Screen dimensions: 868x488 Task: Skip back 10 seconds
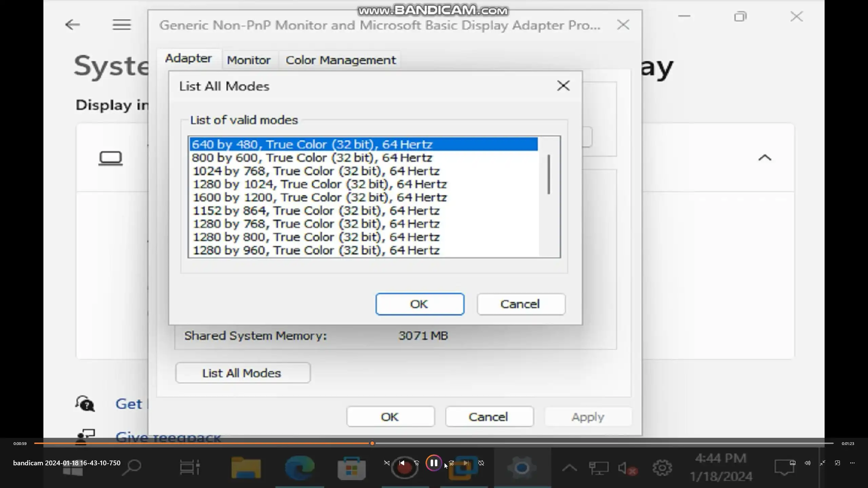point(417,463)
